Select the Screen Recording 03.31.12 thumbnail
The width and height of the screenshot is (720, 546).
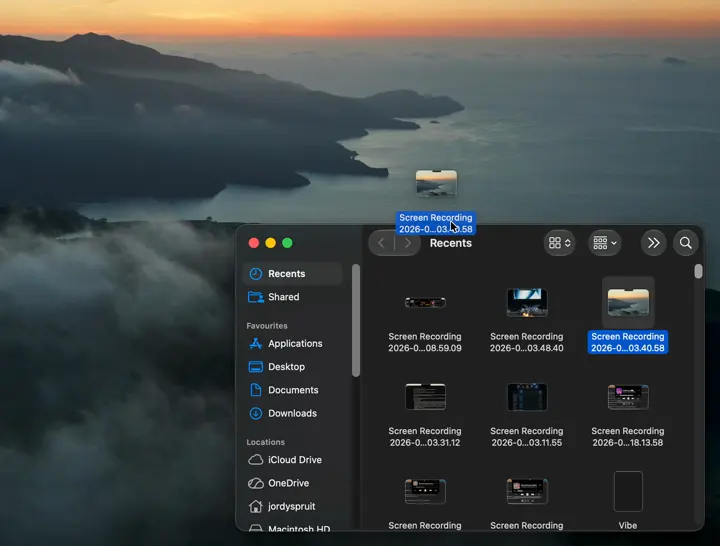[425, 397]
